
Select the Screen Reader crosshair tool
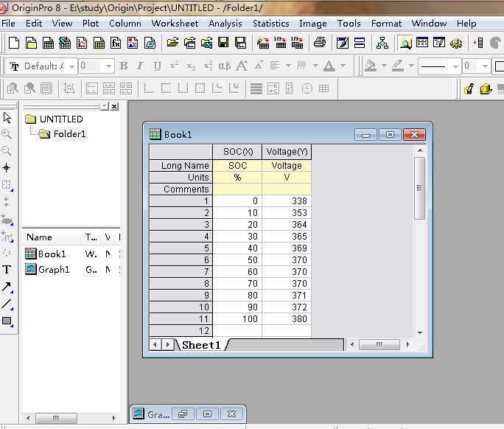[x=6, y=167]
